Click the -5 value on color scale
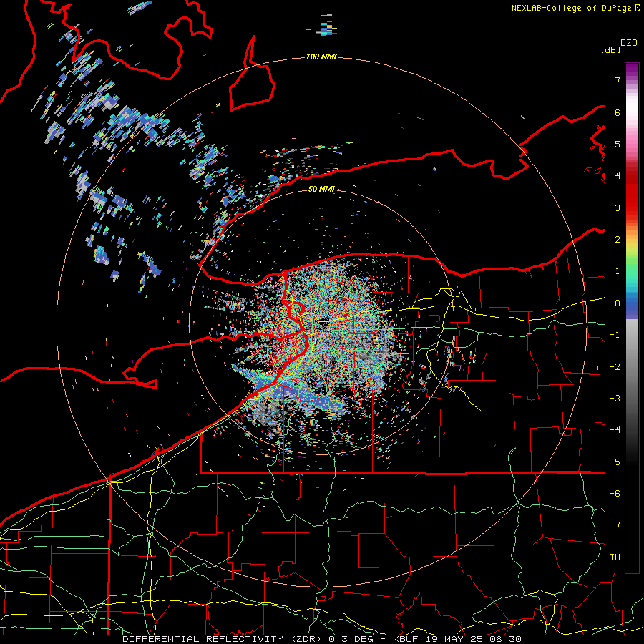 pyautogui.click(x=615, y=462)
